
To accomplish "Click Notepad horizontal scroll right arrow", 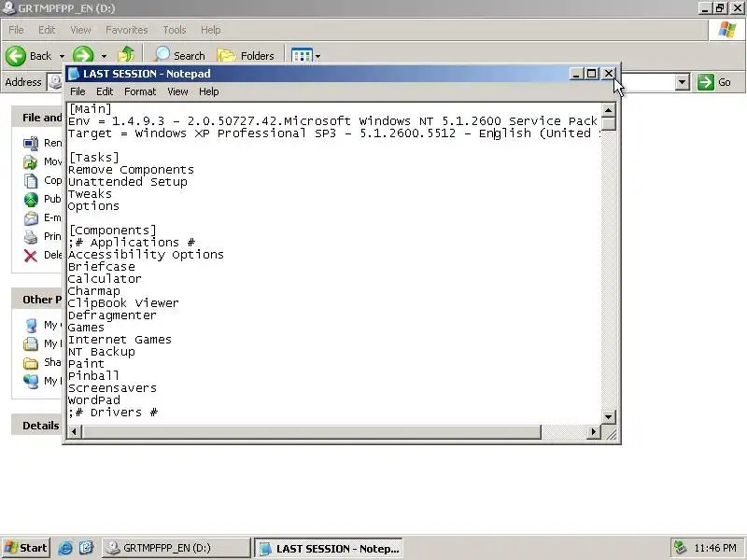I will click(594, 432).
